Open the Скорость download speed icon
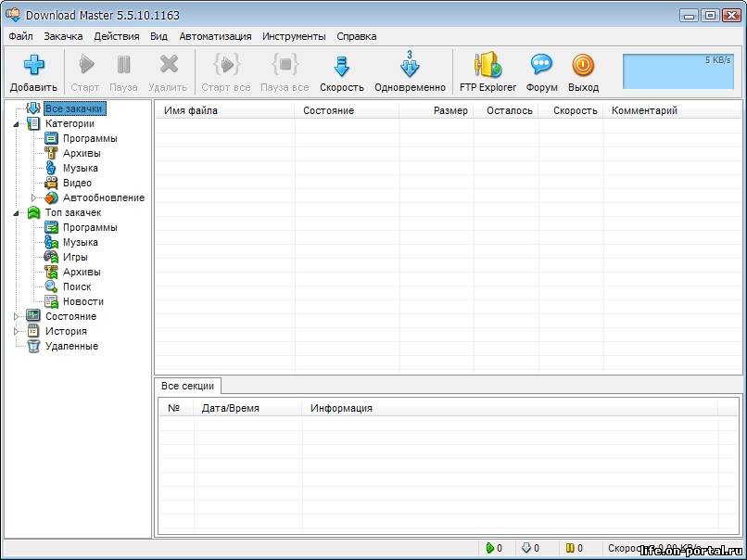The image size is (747, 560). [x=342, y=66]
